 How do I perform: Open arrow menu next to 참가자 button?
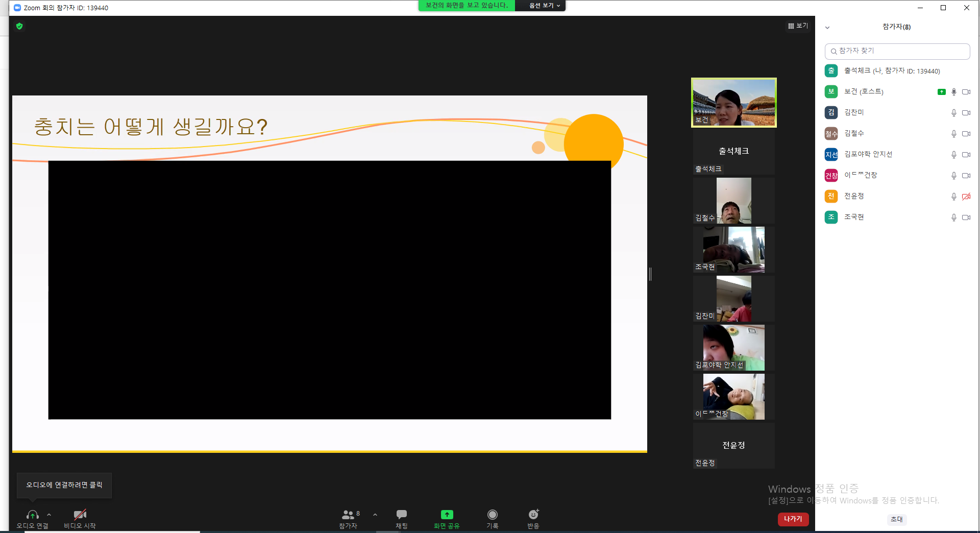tap(375, 515)
